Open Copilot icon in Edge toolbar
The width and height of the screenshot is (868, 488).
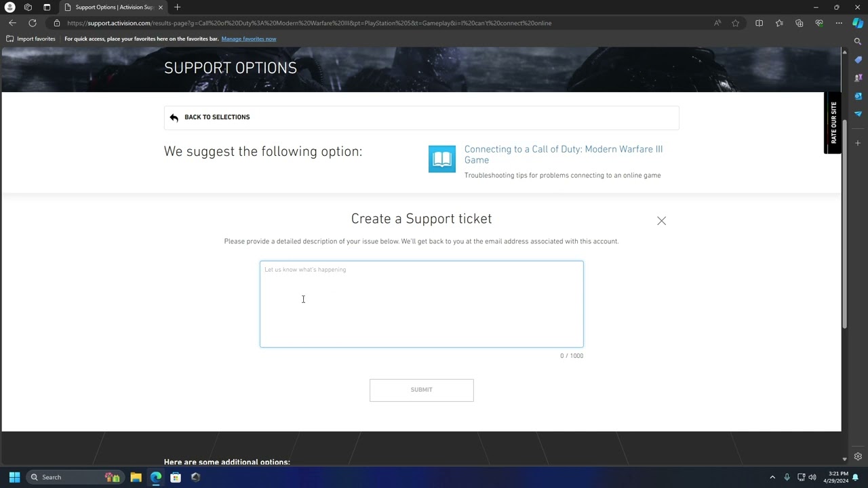(x=858, y=23)
